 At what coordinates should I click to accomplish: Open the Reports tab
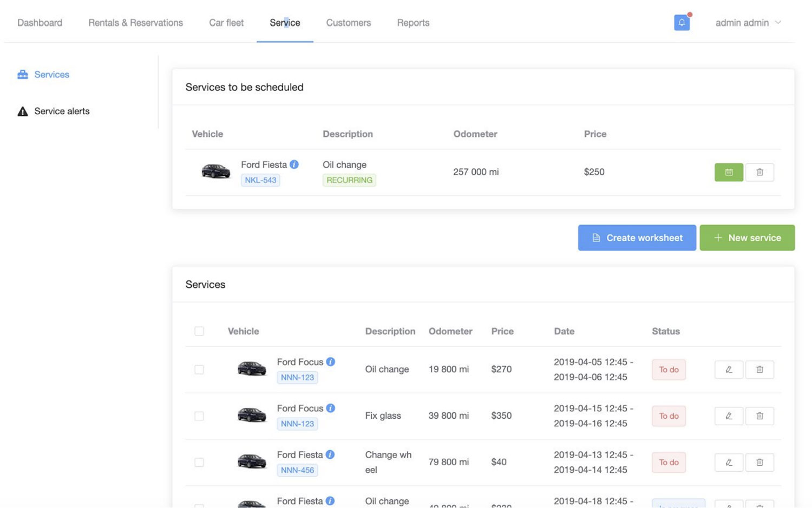(413, 23)
